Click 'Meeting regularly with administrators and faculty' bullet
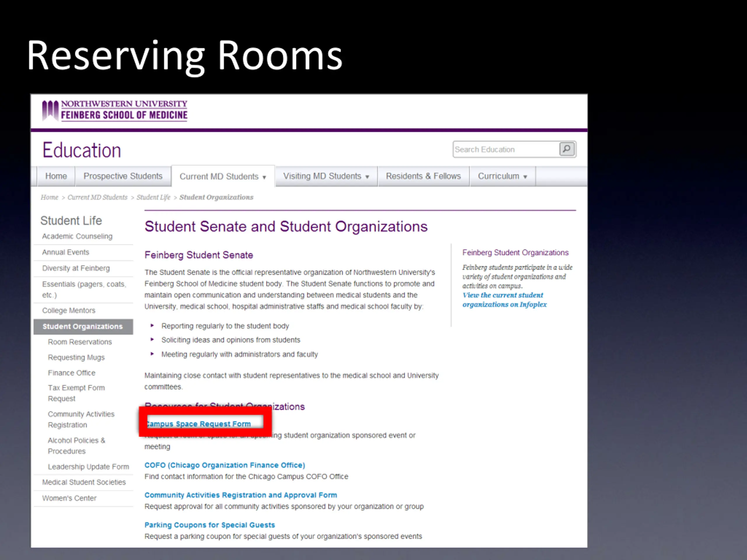Viewport: 747px width, 560px height. 240,354
